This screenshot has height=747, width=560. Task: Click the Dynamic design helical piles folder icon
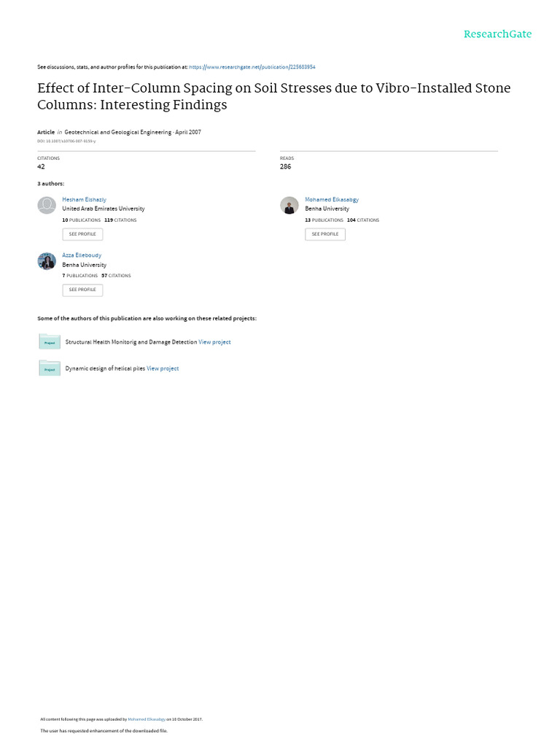coord(50,368)
